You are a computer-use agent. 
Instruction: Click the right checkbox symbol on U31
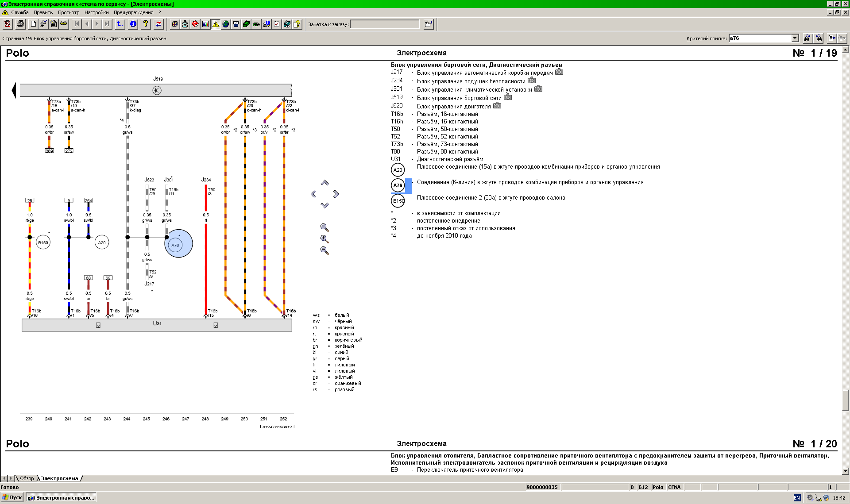pos(216,325)
